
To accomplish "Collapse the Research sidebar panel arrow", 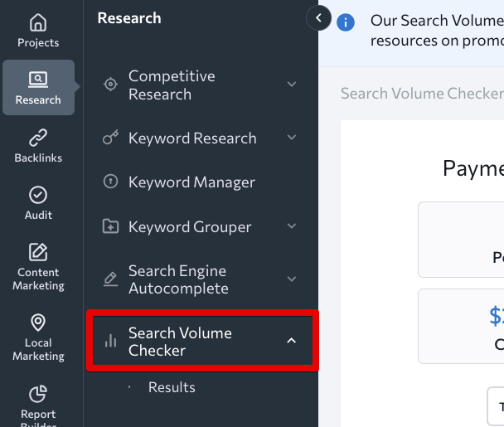I will click(x=318, y=17).
